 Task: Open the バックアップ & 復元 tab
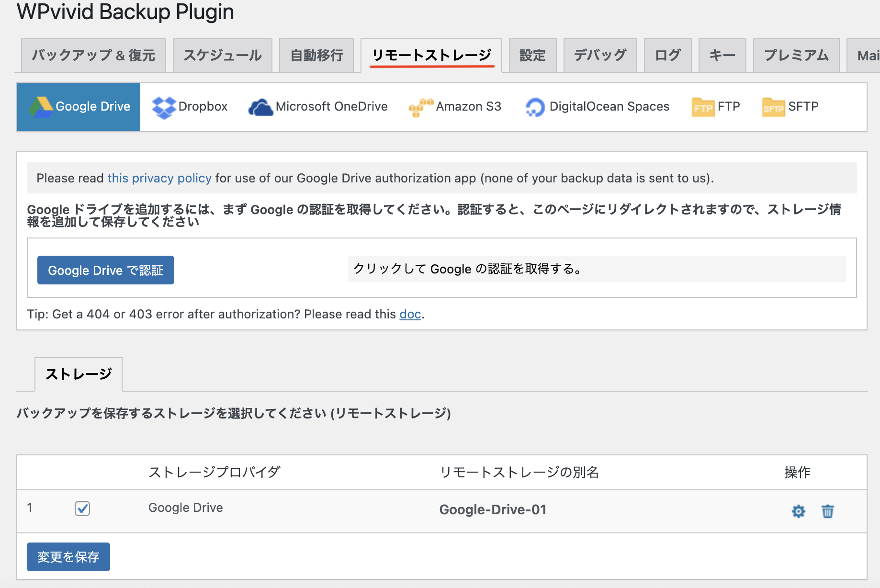(x=93, y=56)
